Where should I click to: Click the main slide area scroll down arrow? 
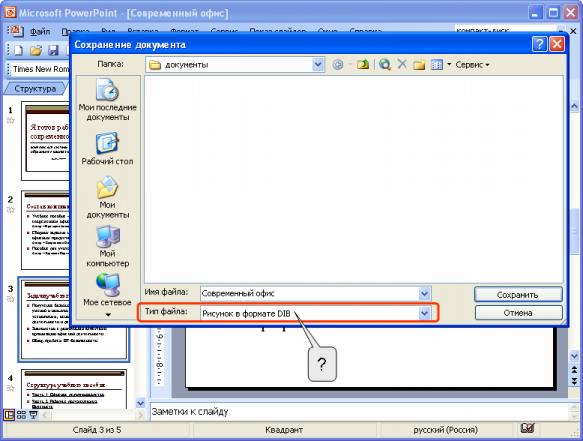(574, 356)
